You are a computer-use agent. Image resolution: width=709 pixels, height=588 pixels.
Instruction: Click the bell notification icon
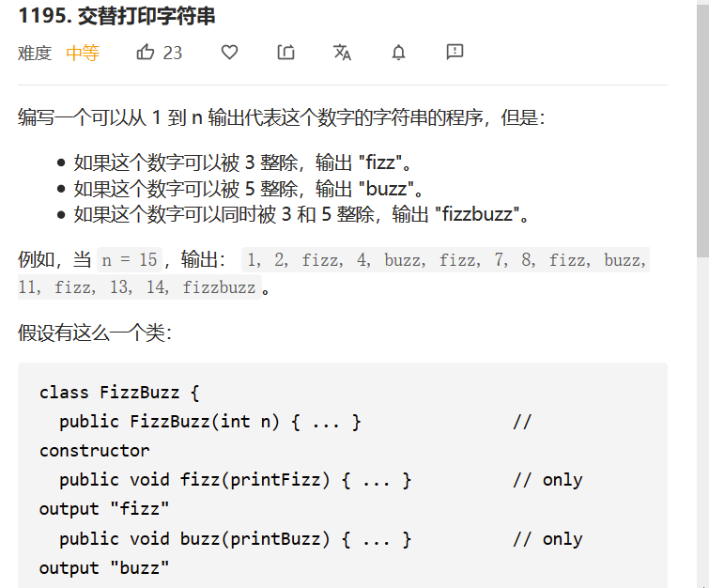point(398,53)
